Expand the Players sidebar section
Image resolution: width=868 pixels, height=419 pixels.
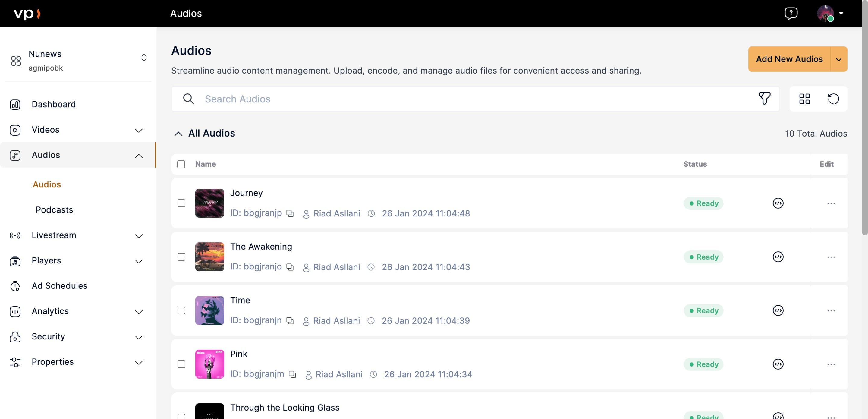(x=139, y=261)
